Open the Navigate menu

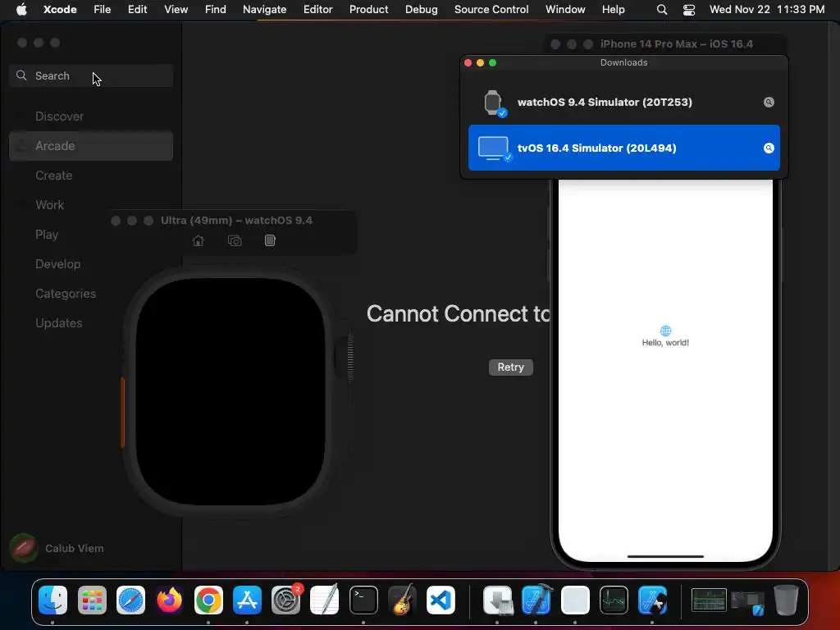pyautogui.click(x=265, y=9)
